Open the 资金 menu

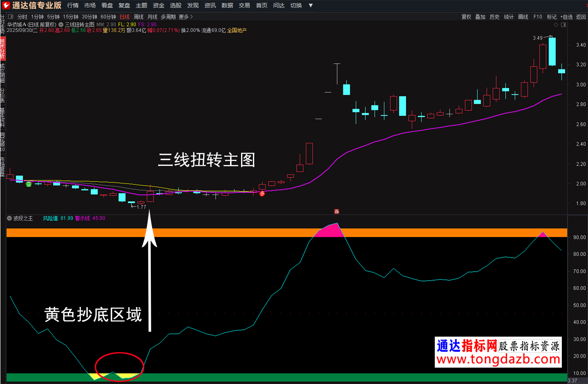pyautogui.click(x=159, y=5)
